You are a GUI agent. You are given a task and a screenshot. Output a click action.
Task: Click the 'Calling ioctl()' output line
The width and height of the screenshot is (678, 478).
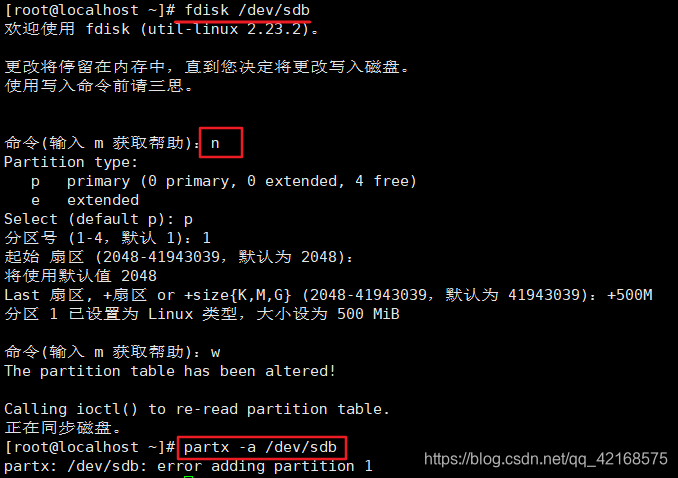point(197,409)
